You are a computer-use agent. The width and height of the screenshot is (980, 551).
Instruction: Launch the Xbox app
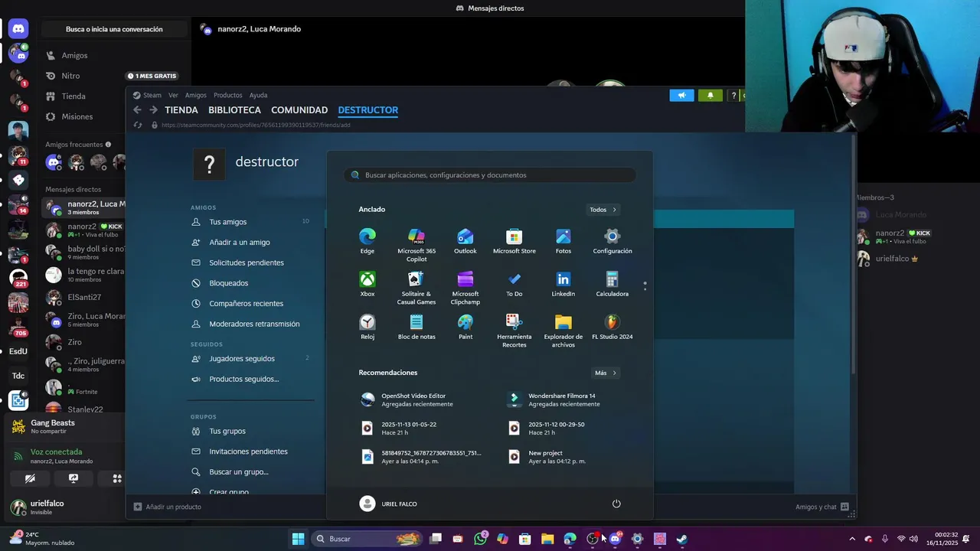tap(367, 284)
